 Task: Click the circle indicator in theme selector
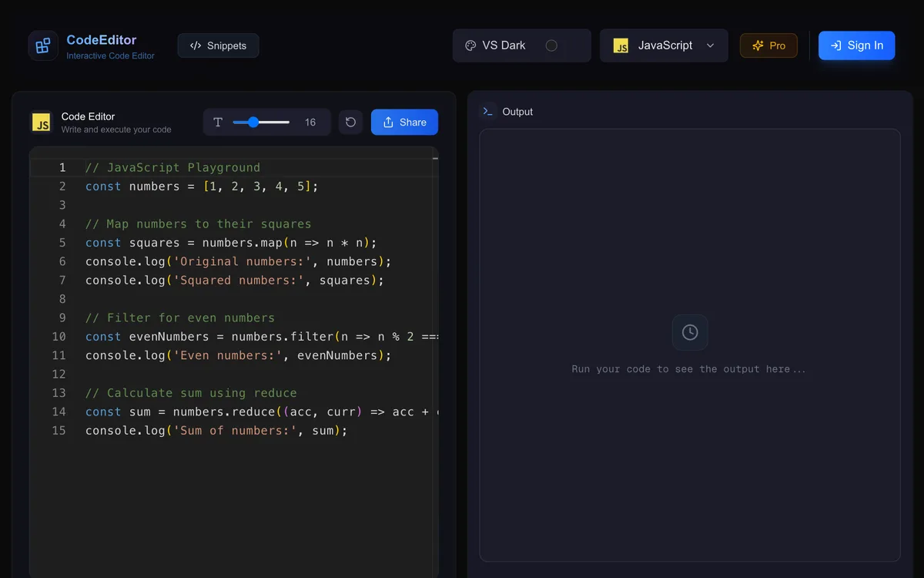(551, 45)
